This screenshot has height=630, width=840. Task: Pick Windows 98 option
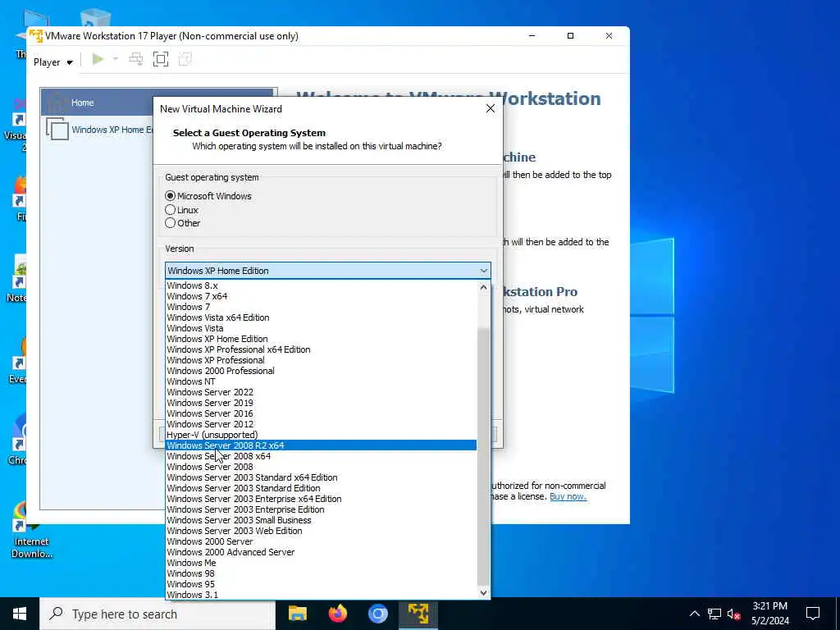pyautogui.click(x=321, y=573)
